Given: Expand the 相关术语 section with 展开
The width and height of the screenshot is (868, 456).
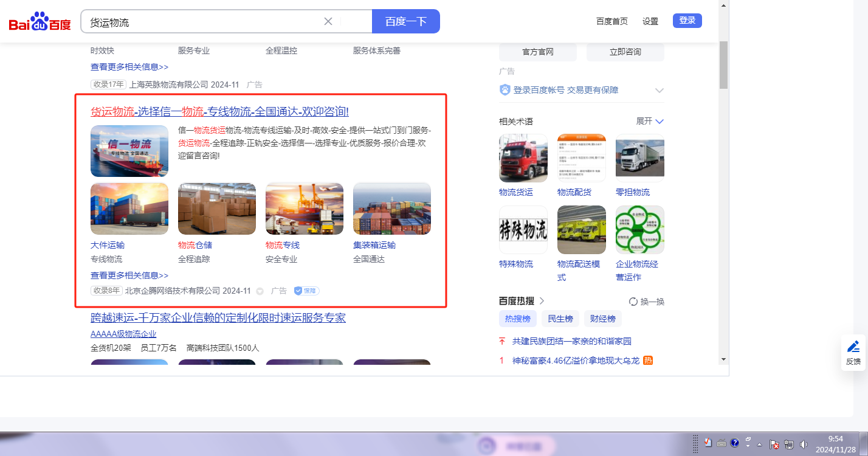Looking at the screenshot, I should click(x=650, y=121).
